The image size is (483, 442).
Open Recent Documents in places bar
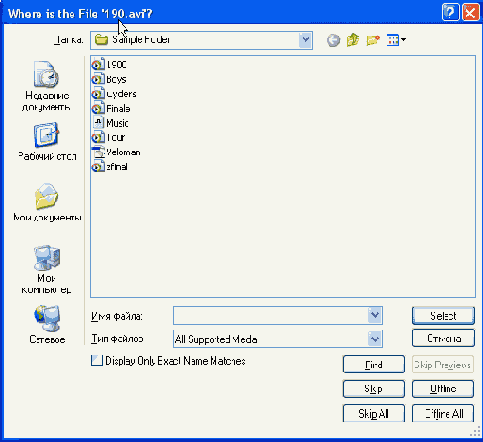(47, 86)
